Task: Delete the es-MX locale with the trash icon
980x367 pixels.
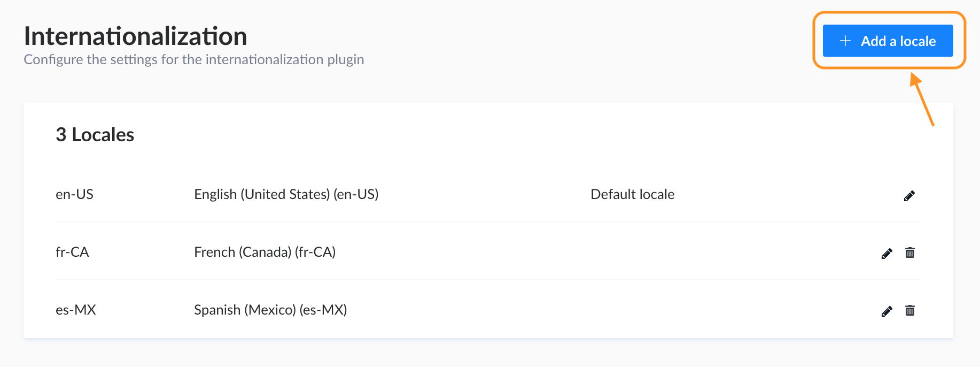Action: 911,310
